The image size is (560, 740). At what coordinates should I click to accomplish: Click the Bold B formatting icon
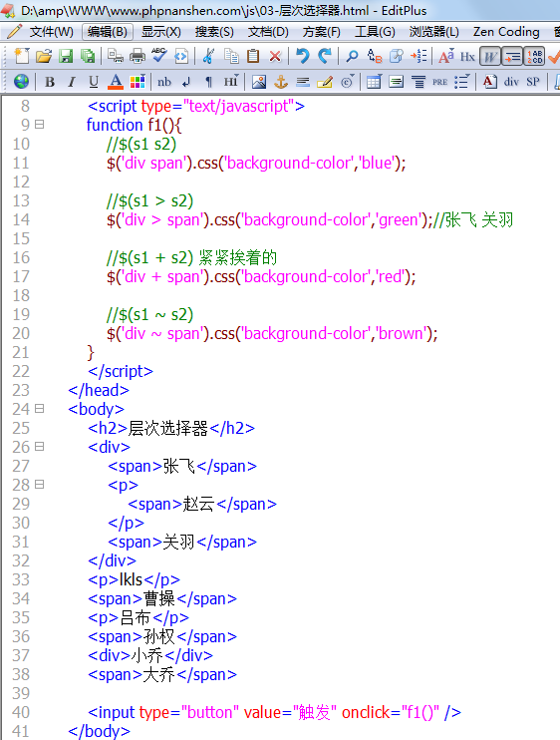(x=50, y=82)
